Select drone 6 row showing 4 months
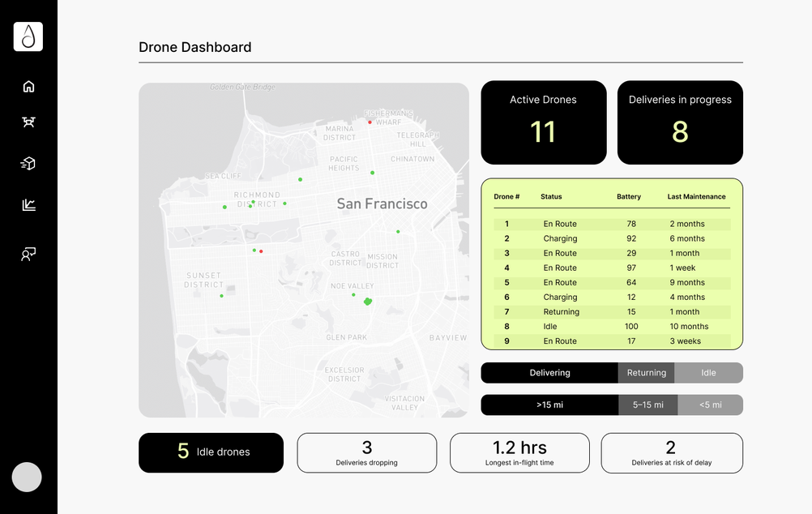Image resolution: width=812 pixels, height=514 pixels. tap(612, 297)
